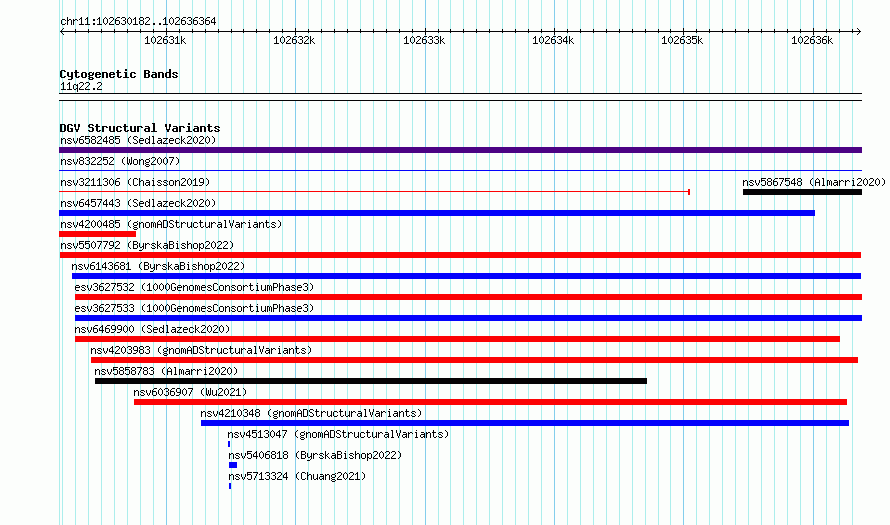Select the black nsv5858783 variant bar
The height and width of the screenshot is (525, 890).
pos(371,381)
